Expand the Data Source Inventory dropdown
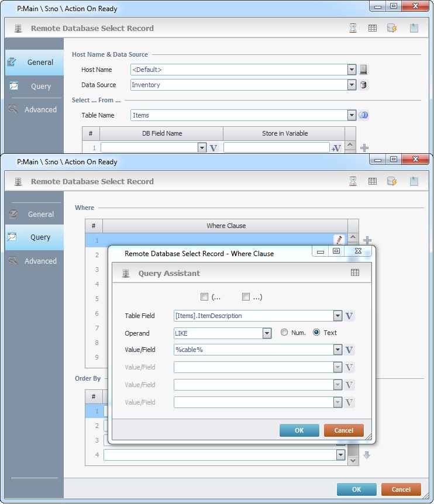 pyautogui.click(x=352, y=85)
